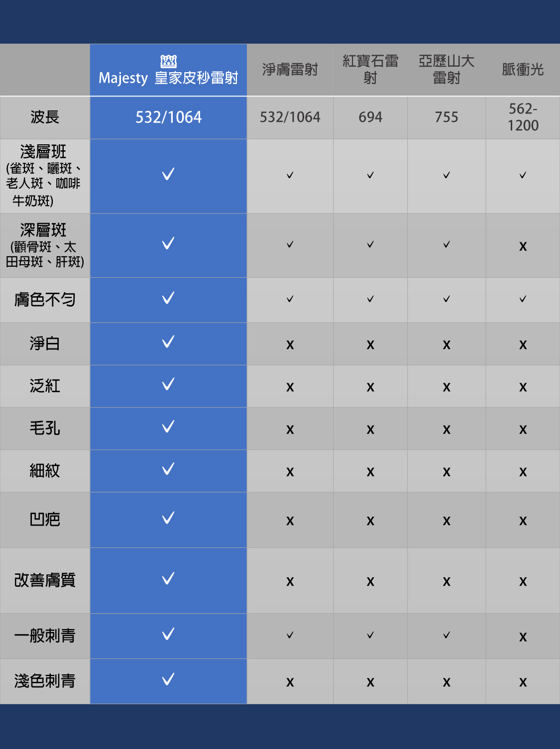
Task: Click the crown icon above Majesty
Action: 168,61
